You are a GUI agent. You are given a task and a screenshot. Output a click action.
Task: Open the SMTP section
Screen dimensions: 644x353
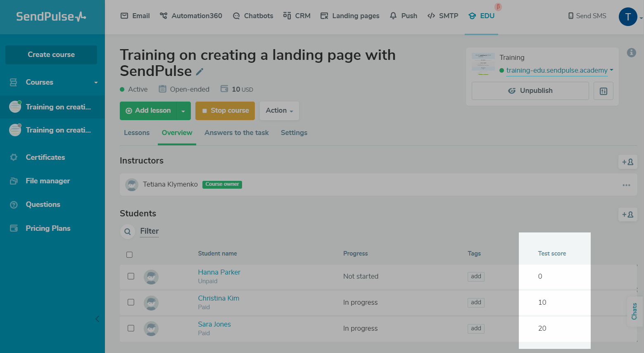point(443,16)
